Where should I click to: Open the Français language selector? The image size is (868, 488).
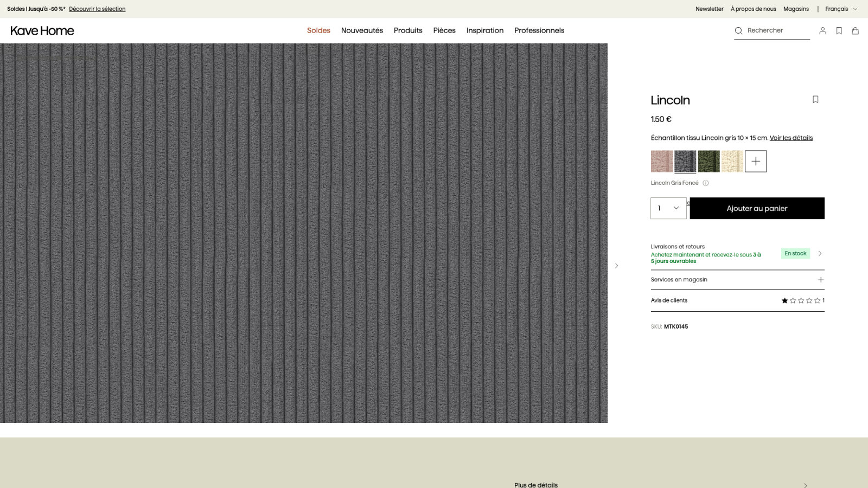[x=841, y=9]
